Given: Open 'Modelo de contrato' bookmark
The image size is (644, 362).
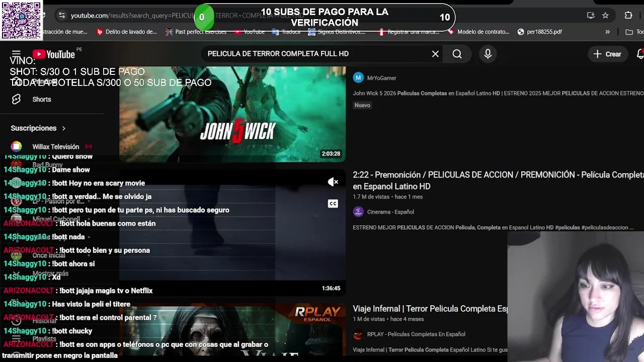Looking at the screenshot, I should click(478, 32).
